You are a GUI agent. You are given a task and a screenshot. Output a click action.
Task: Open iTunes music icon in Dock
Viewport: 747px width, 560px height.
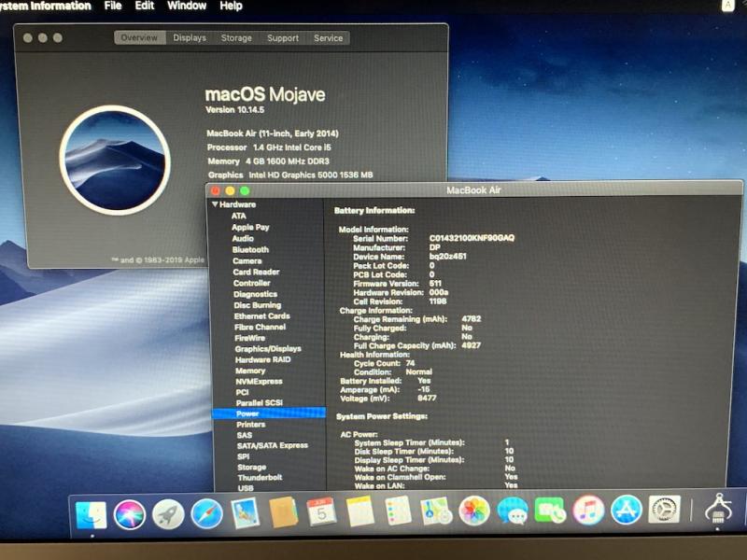[588, 510]
